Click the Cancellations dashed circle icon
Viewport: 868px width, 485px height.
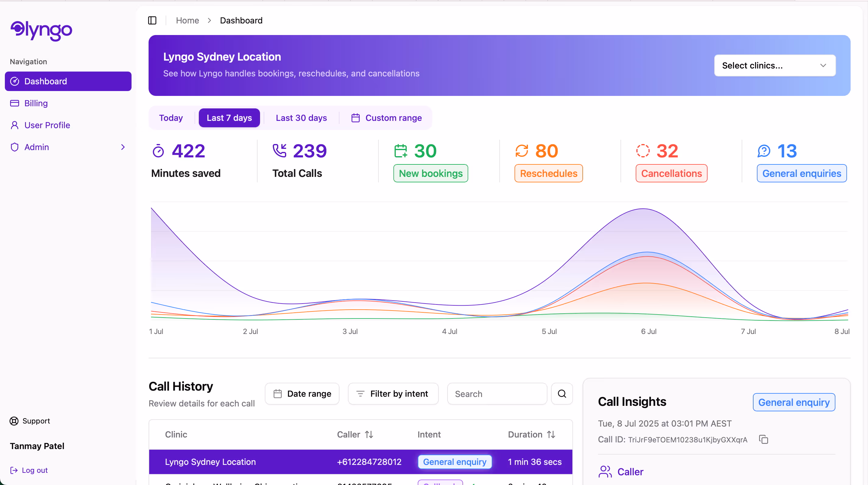pyautogui.click(x=643, y=151)
